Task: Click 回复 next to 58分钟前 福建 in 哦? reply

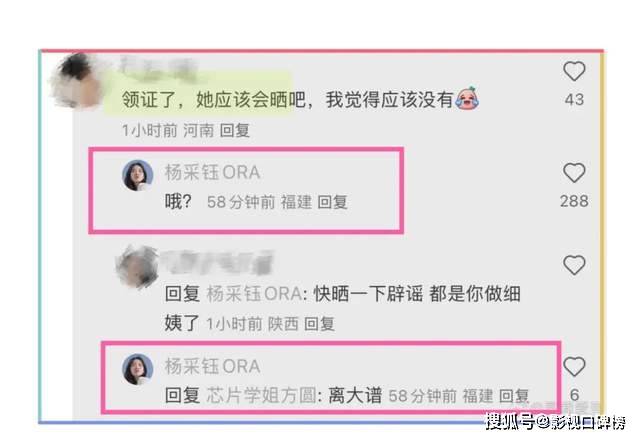Action: coord(332,202)
